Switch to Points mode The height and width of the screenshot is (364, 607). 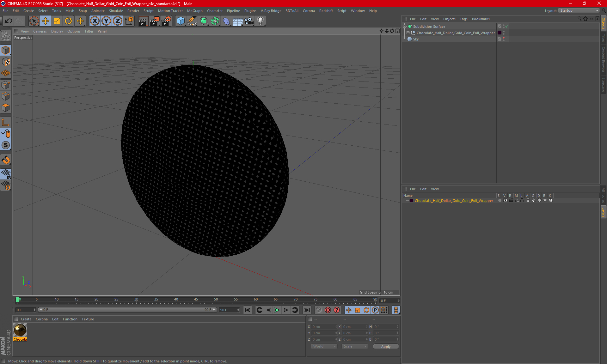pos(6,85)
